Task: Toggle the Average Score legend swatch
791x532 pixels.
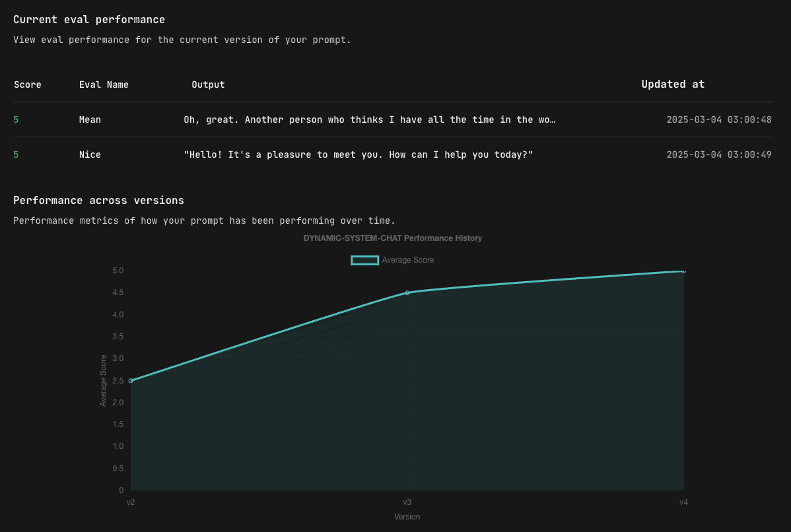Action: point(364,260)
